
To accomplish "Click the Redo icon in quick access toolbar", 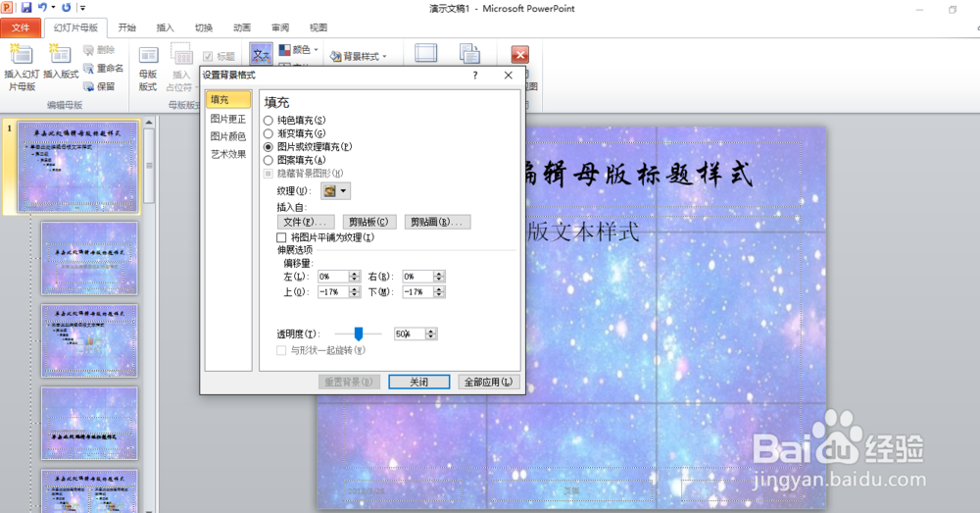I will (67, 8).
